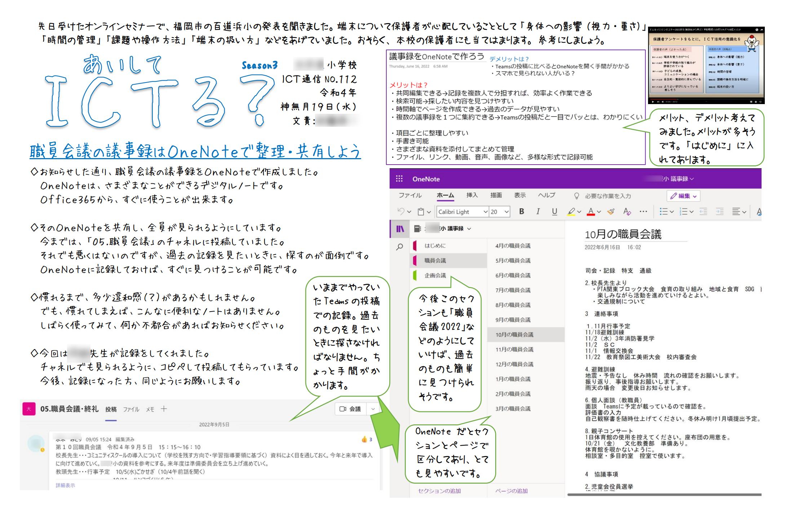Expand the undo dropdown arrow
Image resolution: width=803 pixels, height=532 pixels.
(409, 212)
